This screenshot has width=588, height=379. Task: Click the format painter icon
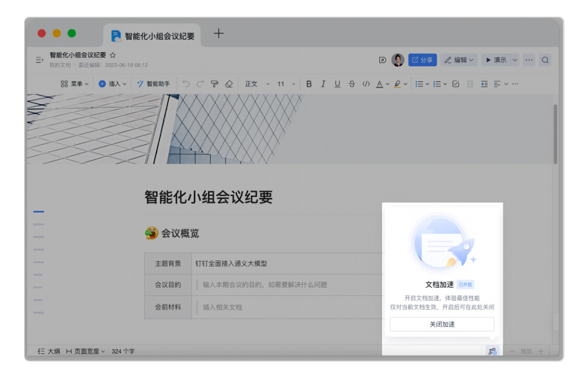point(215,84)
